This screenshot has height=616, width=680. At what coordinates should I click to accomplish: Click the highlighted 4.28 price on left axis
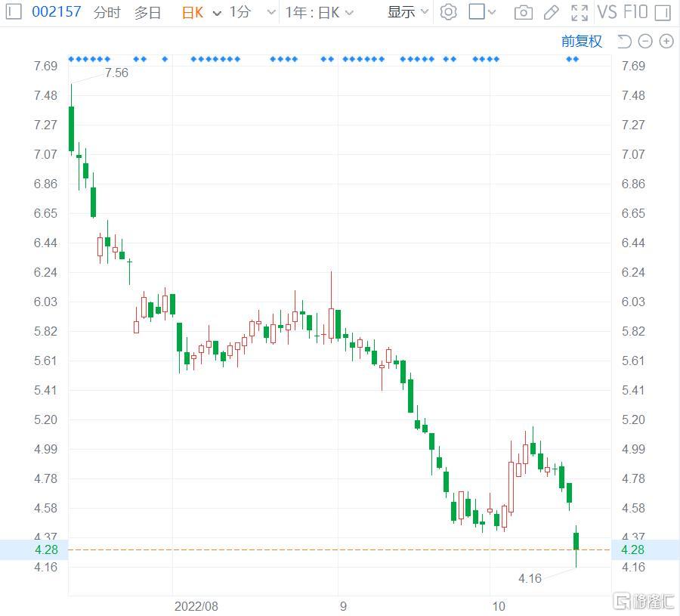(46, 549)
